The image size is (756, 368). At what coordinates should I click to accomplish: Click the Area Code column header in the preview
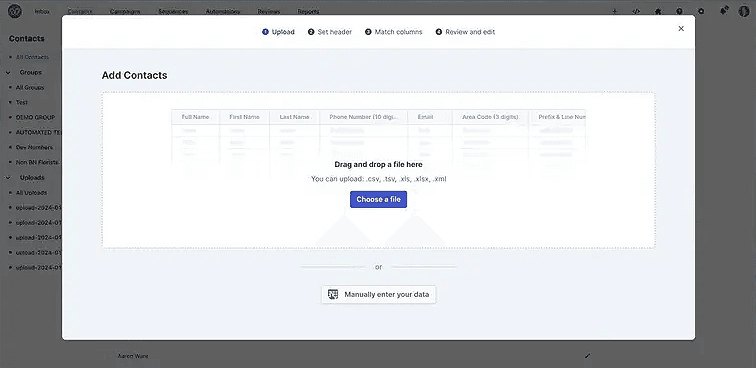tap(490, 117)
